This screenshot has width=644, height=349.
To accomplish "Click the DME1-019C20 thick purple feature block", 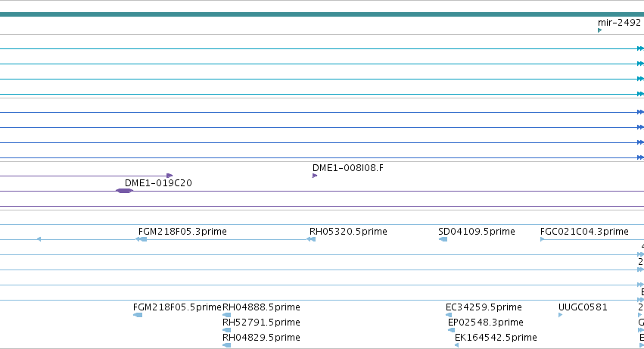I will (124, 191).
